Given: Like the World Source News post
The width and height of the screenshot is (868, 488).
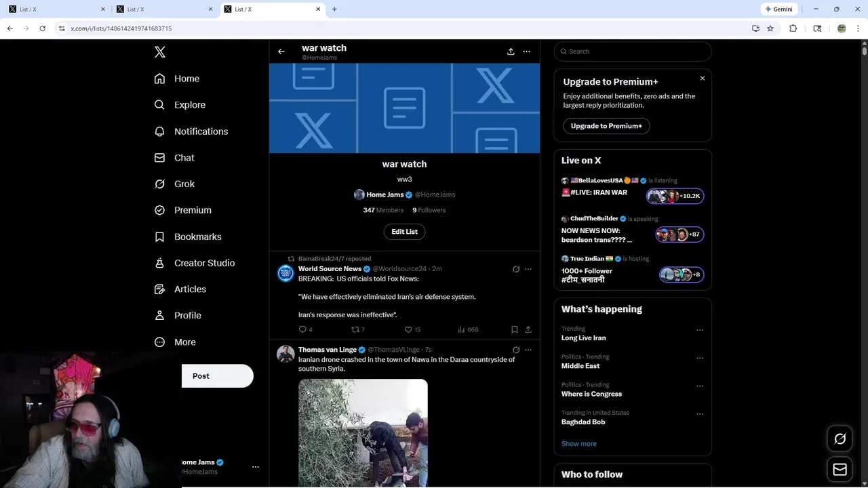Looking at the screenshot, I should point(412,329).
